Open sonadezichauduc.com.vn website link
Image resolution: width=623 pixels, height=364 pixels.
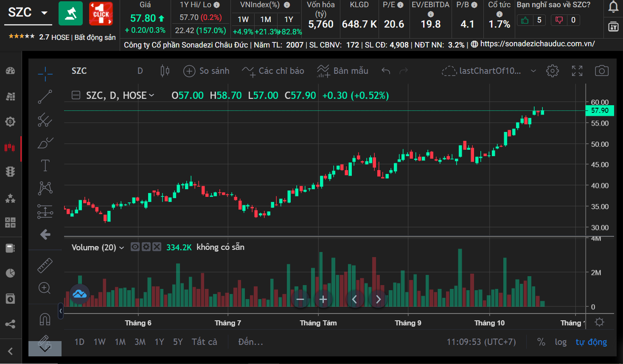point(537,44)
